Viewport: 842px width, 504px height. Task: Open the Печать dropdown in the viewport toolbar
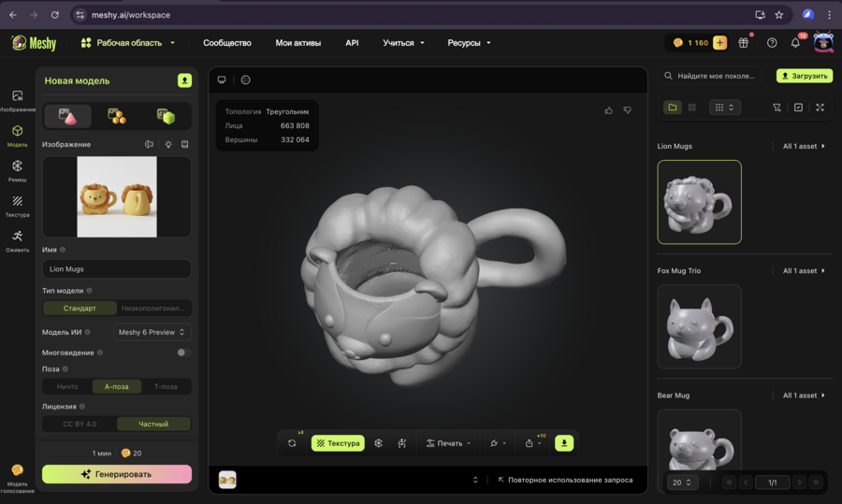click(448, 443)
